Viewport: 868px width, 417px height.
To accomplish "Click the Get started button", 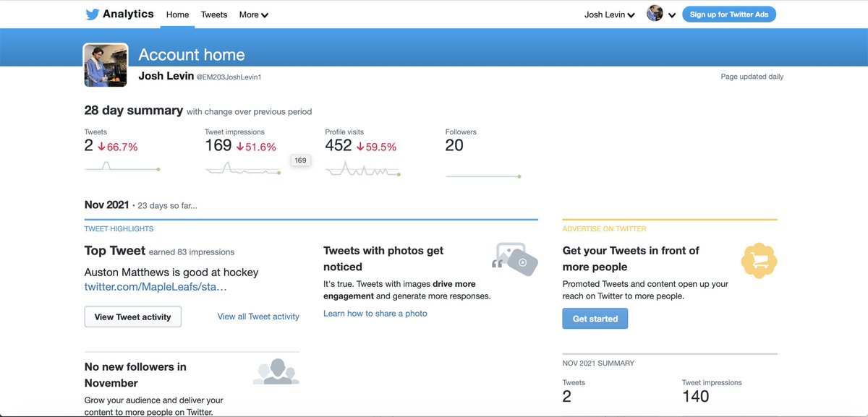I will pyautogui.click(x=595, y=319).
